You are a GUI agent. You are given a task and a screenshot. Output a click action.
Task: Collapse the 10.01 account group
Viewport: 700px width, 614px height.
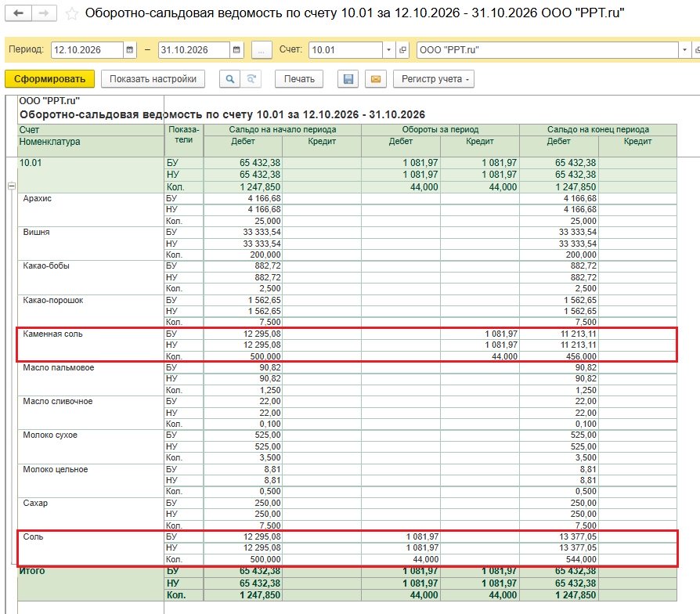coord(12,186)
